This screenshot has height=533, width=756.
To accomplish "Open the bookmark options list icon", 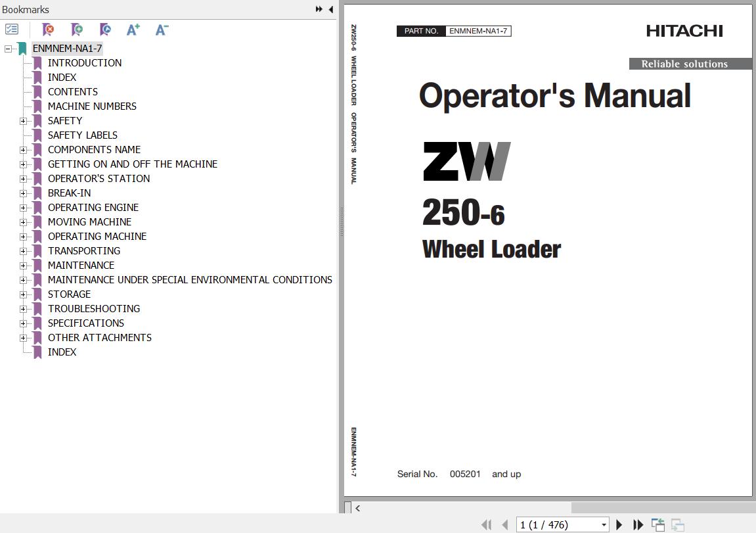I will 12,30.
